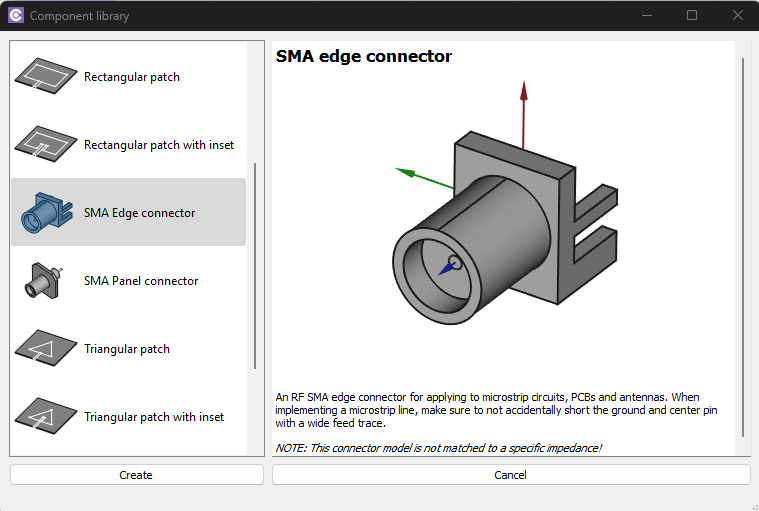Click the "Triangular patch" label

[x=127, y=349]
